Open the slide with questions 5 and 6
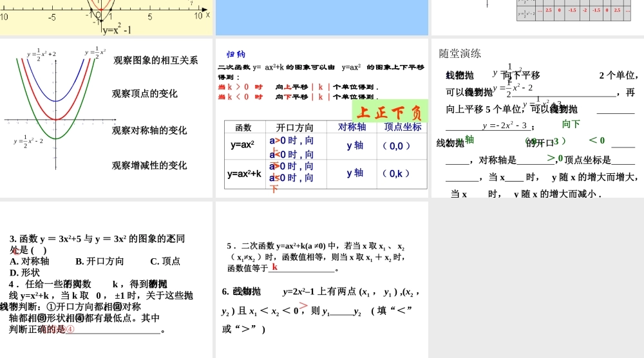644x358 pixels. point(322,279)
